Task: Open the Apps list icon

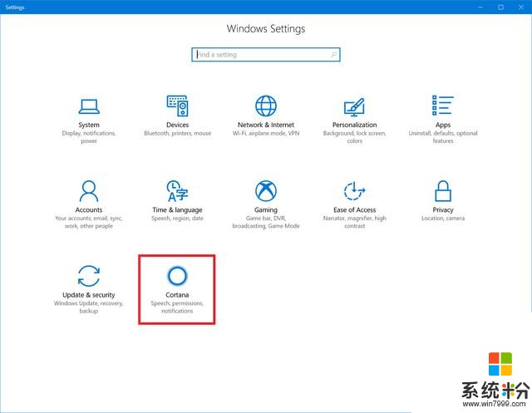Action: [x=443, y=106]
